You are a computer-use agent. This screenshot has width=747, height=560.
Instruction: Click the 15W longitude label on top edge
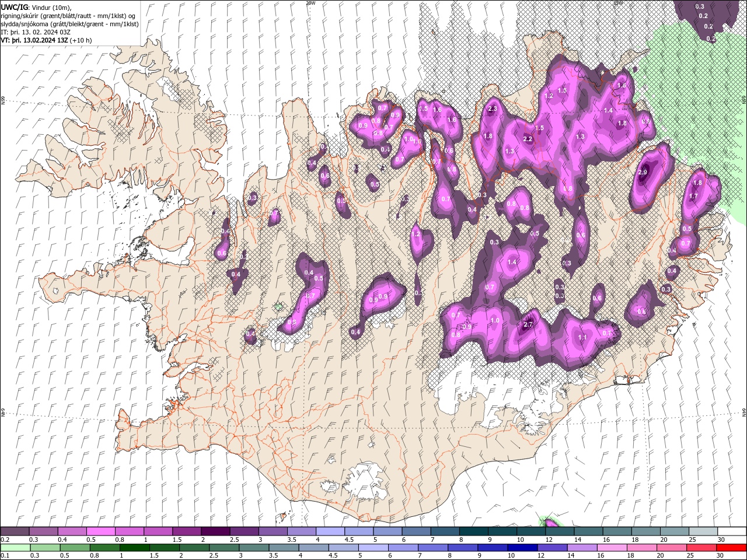point(618,3)
